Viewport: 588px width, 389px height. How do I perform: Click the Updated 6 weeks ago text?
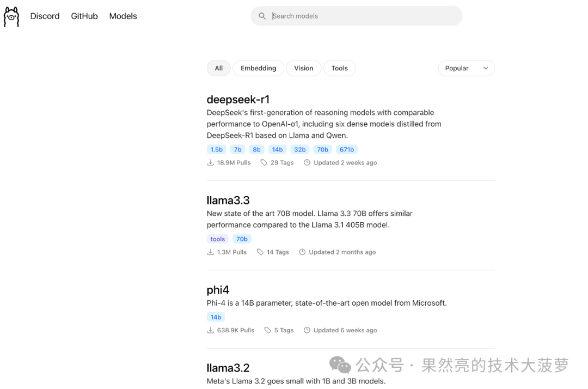(345, 330)
